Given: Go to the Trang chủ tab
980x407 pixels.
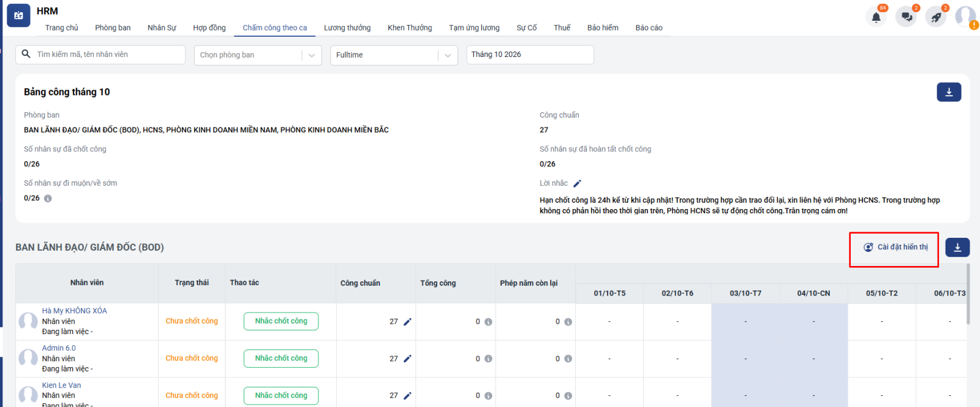Looking at the screenshot, I should (x=62, y=28).
